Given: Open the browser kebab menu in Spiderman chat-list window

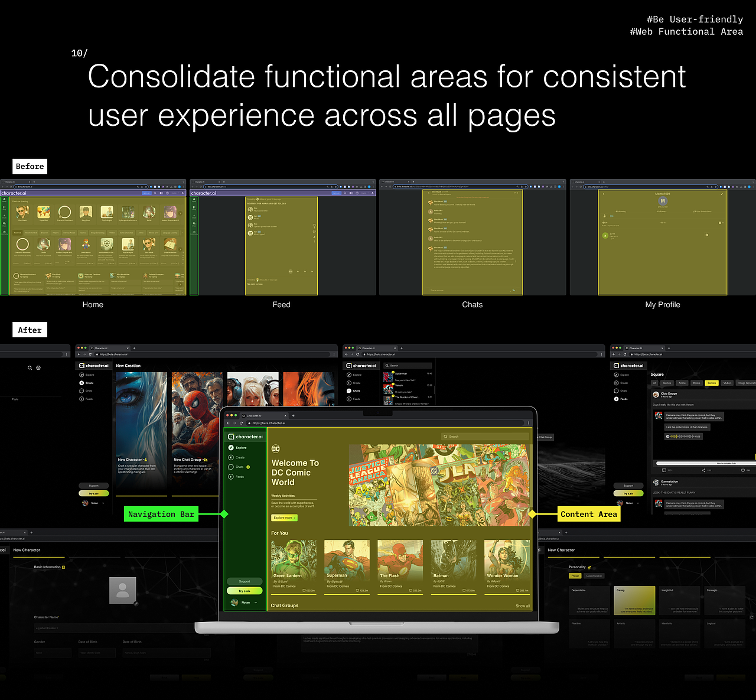Looking at the screenshot, I should (x=601, y=354).
